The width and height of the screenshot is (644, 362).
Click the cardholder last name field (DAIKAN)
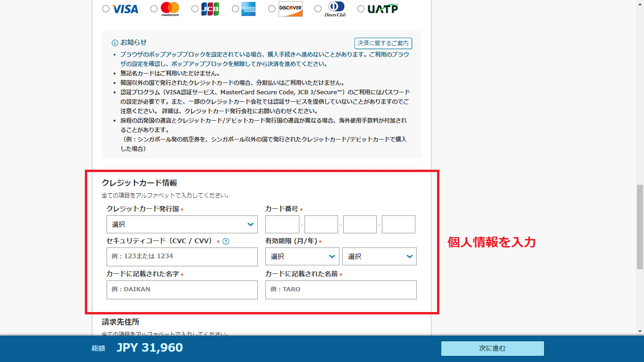182,289
